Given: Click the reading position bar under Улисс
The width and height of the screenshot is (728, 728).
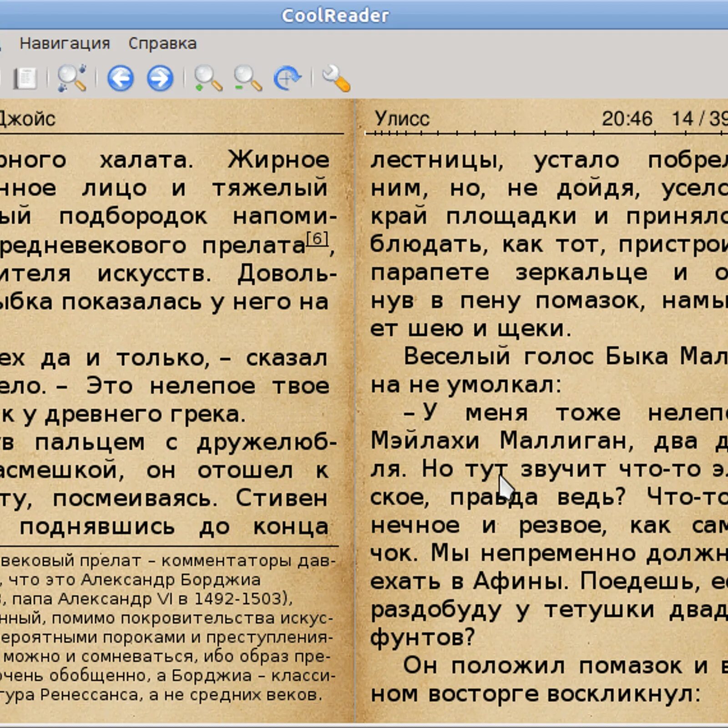Looking at the screenshot, I should coord(546,133).
